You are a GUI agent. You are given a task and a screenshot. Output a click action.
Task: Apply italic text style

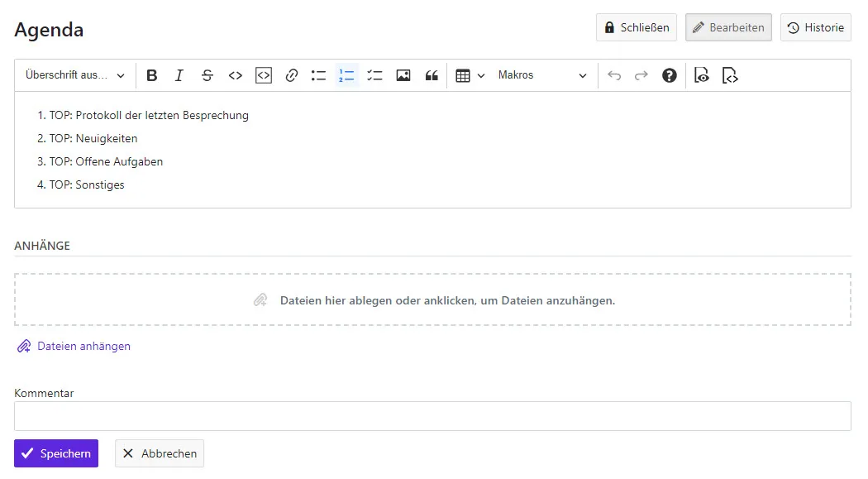click(179, 75)
